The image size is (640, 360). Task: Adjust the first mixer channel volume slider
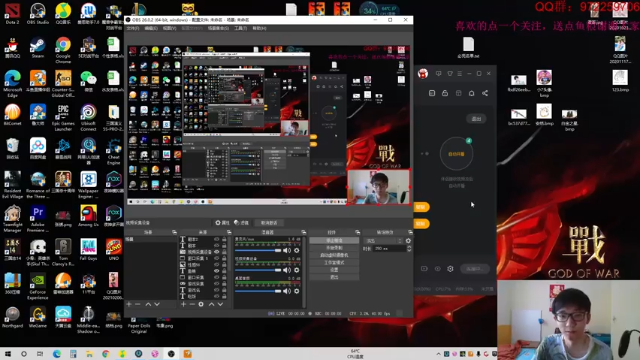[258, 250]
